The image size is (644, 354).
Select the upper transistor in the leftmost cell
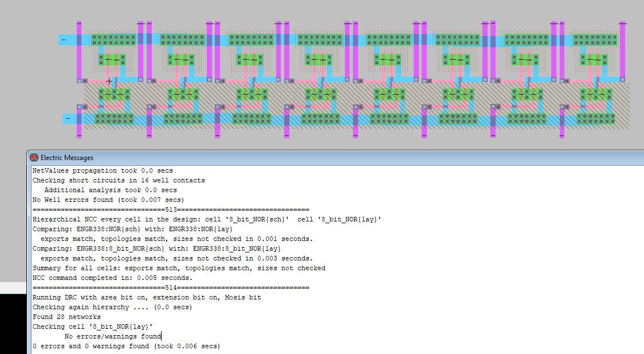pos(112,60)
